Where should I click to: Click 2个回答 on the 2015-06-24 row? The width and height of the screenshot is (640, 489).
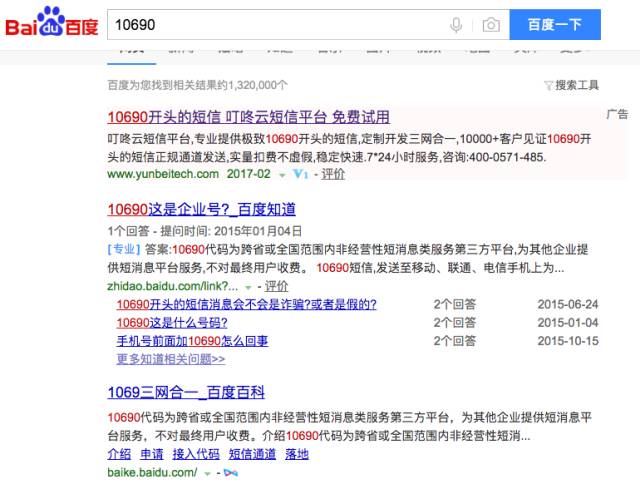[x=455, y=305]
